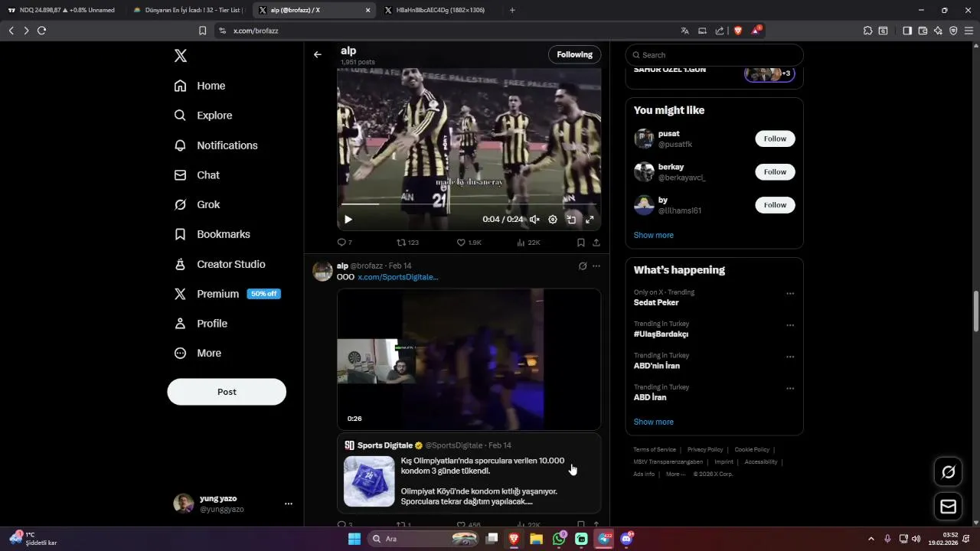Bookmark the Fenerbahçe video post

(x=581, y=243)
